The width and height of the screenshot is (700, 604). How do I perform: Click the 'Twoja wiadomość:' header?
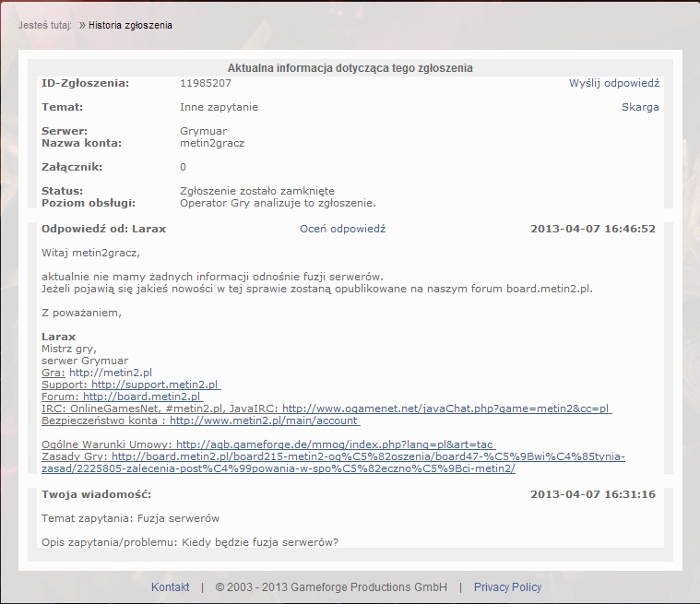[x=97, y=494]
